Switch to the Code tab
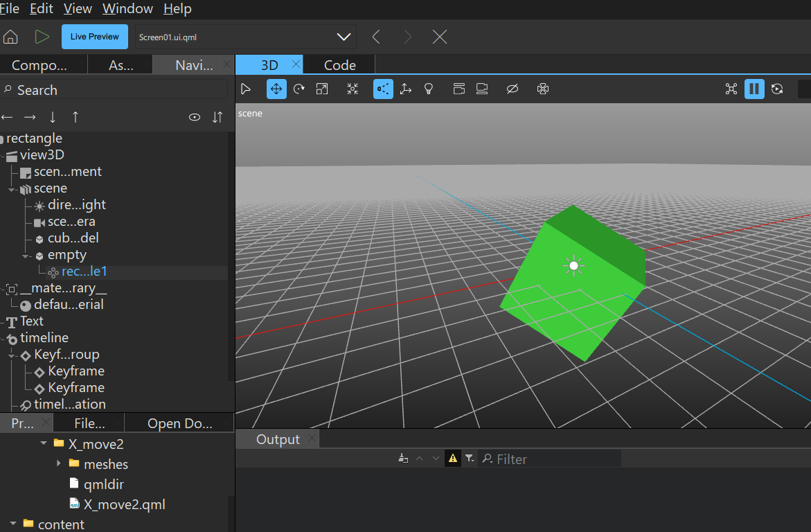This screenshot has width=811, height=532. 339,65
